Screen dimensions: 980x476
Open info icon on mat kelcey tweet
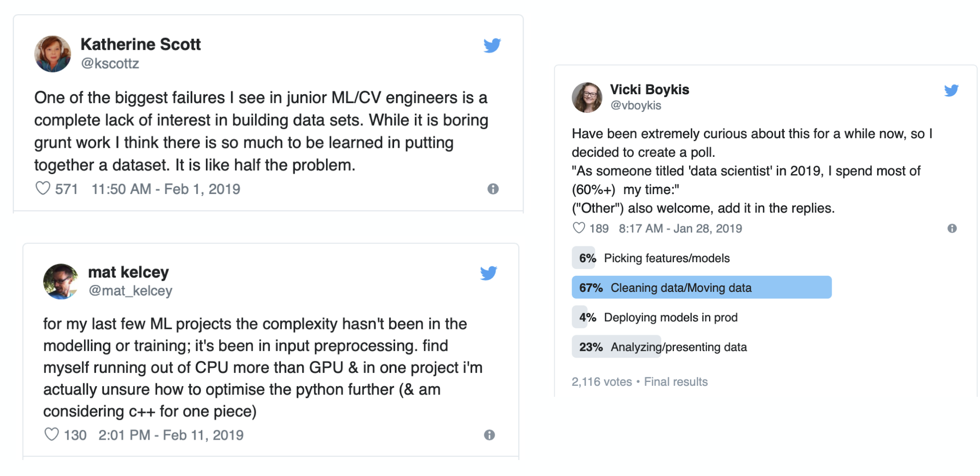(x=489, y=434)
